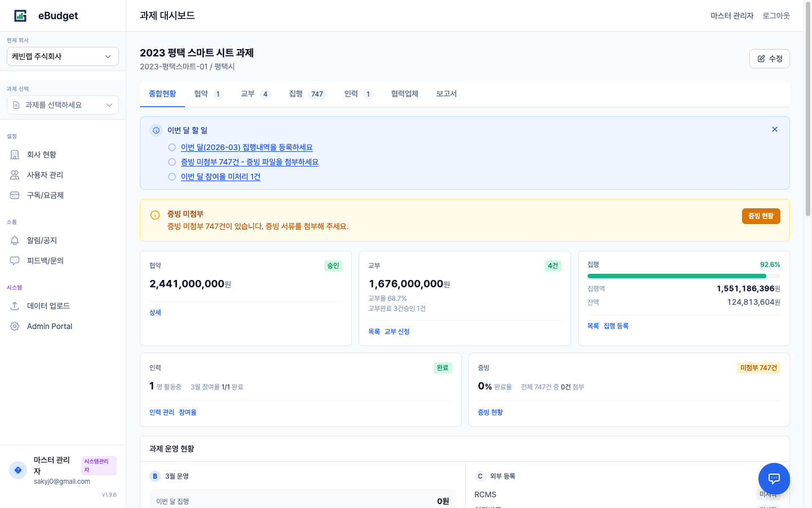Open the 알림/공지 notification bell icon
Screen dimensions: 812x508
pos(15,240)
